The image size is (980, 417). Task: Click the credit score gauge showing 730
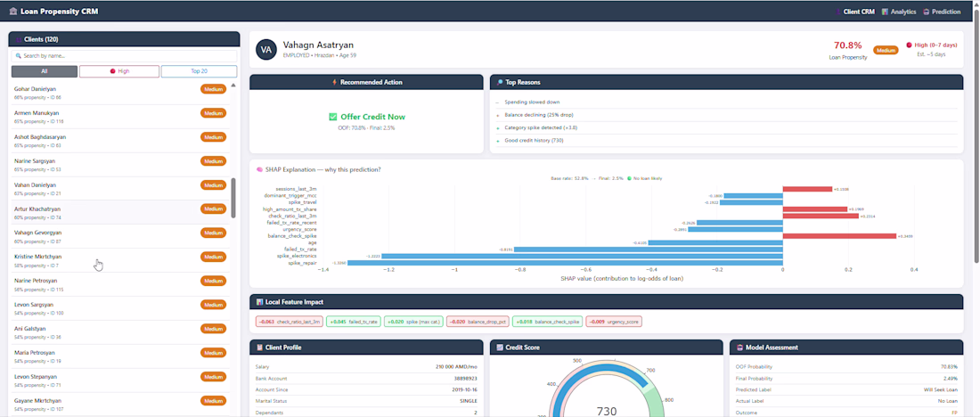(x=607, y=388)
